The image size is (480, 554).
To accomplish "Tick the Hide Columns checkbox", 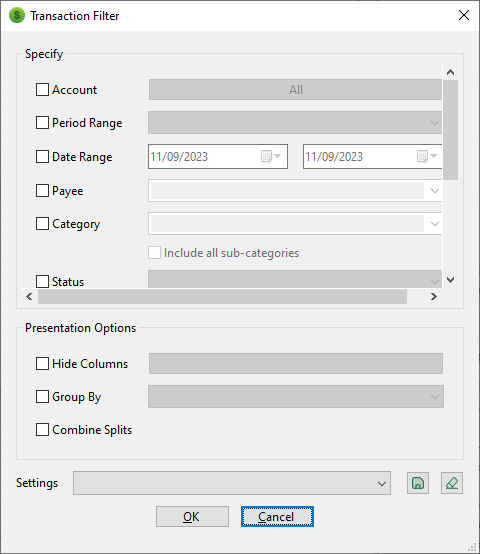I will (x=42, y=364).
